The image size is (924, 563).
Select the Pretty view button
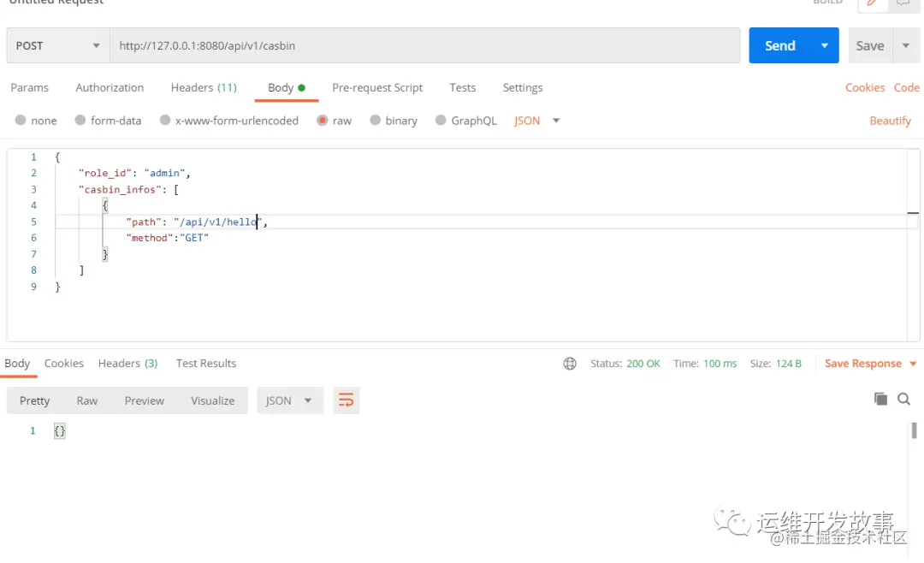click(34, 401)
